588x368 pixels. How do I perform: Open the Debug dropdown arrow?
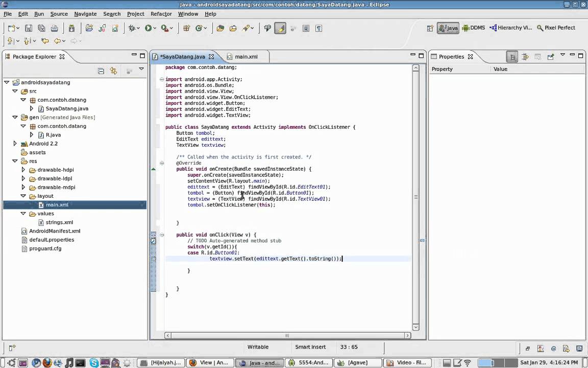click(138, 29)
